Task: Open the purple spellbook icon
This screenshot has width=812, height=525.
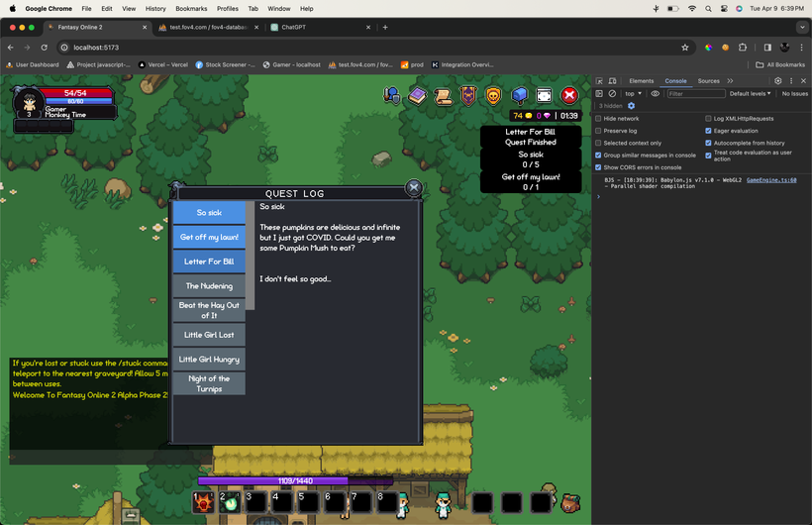Action: pyautogui.click(x=418, y=95)
